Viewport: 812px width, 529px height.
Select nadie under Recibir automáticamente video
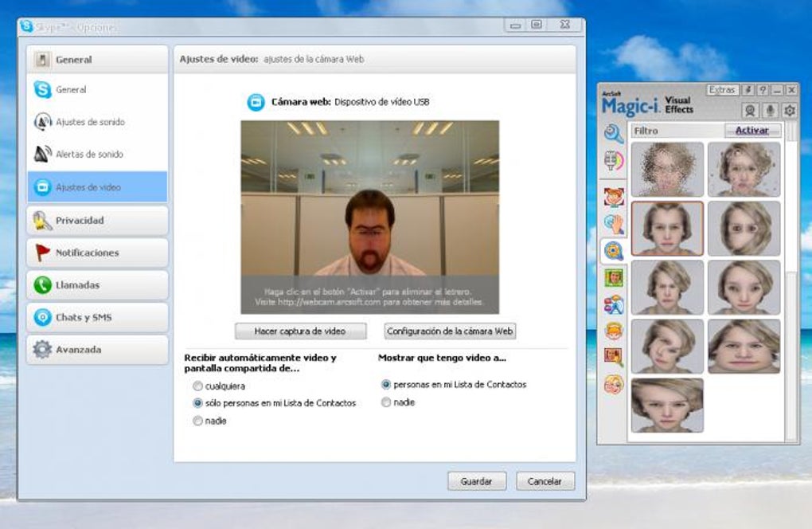pyautogui.click(x=197, y=421)
